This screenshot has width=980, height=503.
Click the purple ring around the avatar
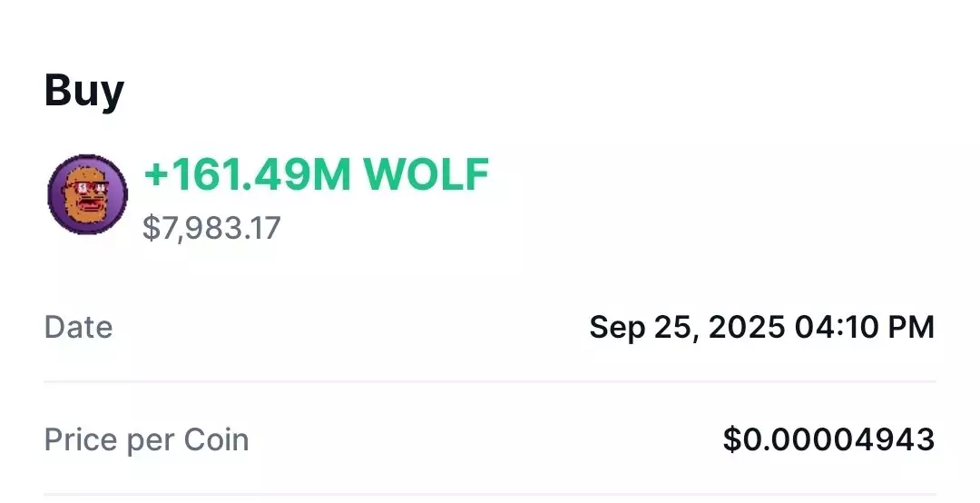(x=55, y=194)
